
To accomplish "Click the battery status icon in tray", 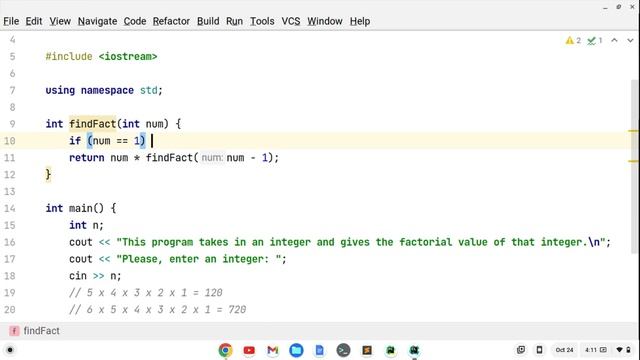I will pyautogui.click(x=629, y=350).
